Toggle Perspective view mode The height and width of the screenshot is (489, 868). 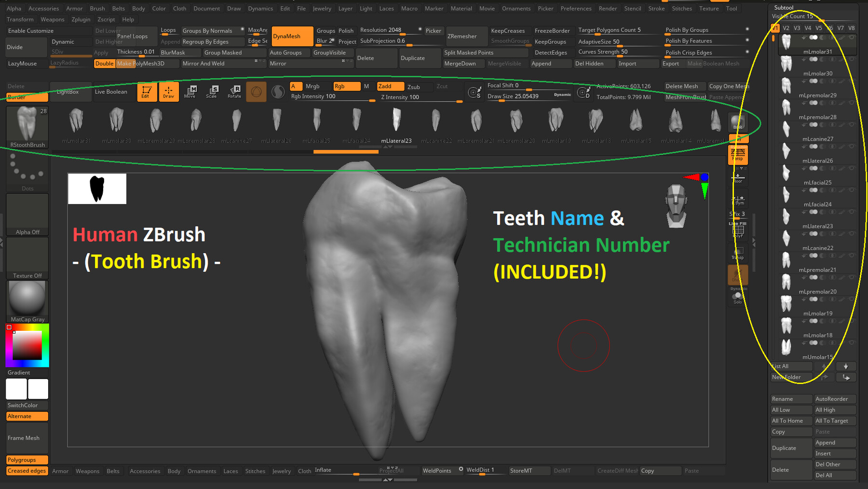737,155
